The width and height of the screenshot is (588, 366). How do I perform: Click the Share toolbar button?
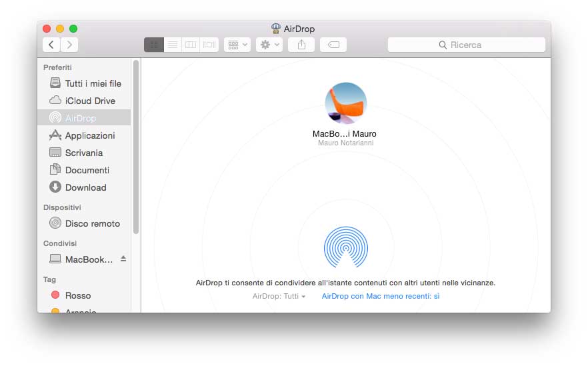pos(301,45)
